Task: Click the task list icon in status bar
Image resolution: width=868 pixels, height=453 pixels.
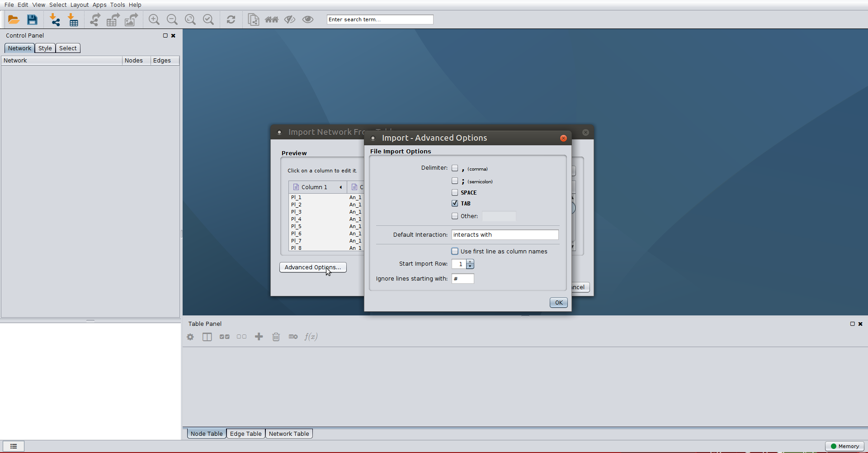Action: (x=14, y=446)
